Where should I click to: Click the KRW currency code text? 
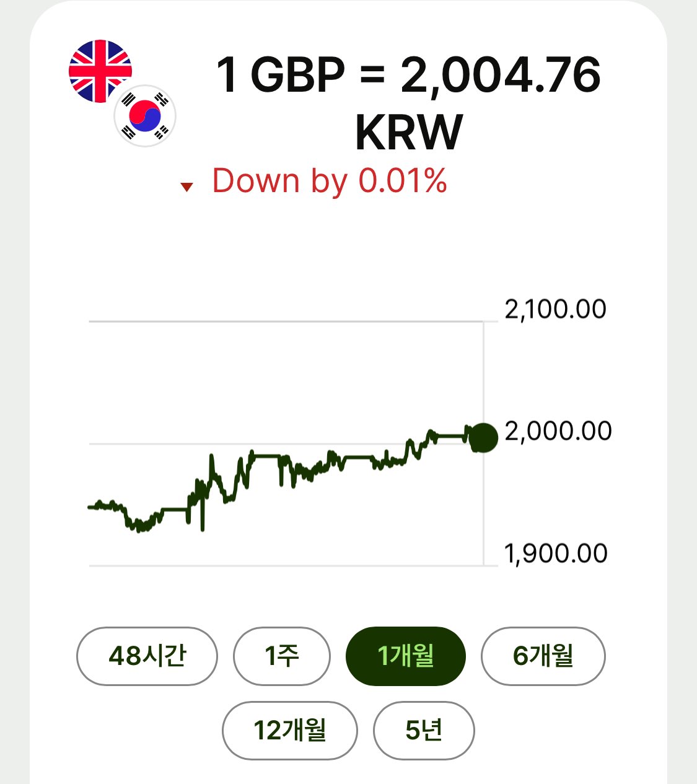409,132
